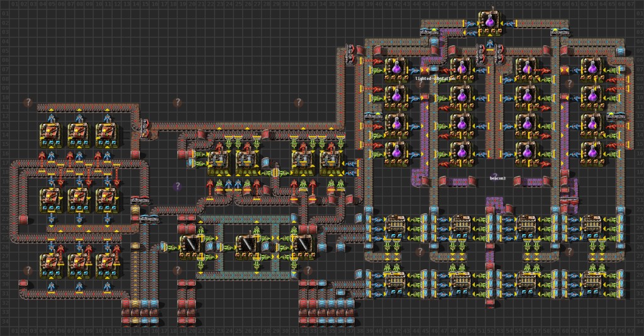644x336 pixels.
Task: Select bottom purple flask assembler in the fourth column
Action: click(592, 154)
